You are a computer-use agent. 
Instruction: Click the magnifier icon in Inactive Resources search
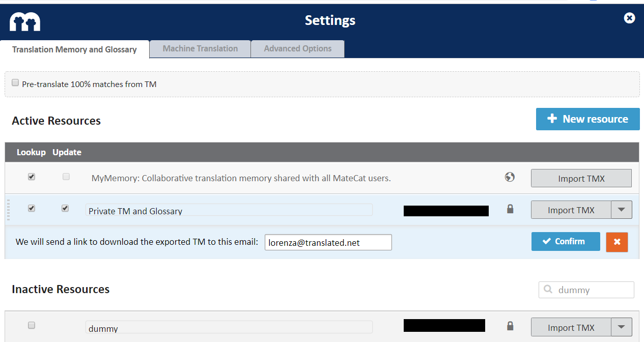pos(548,290)
